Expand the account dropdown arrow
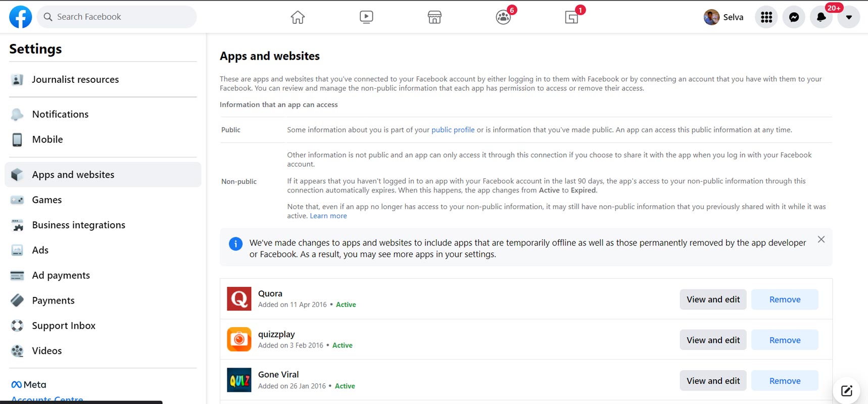The width and height of the screenshot is (868, 404). [x=849, y=17]
